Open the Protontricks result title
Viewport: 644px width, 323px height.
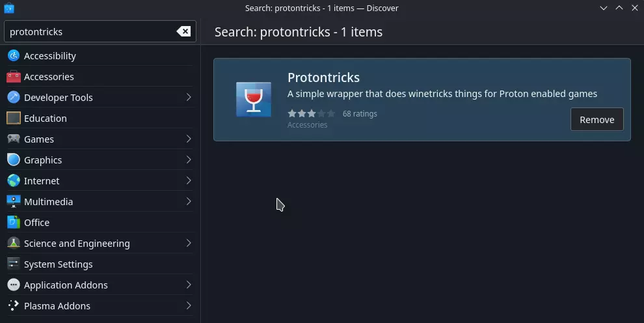pyautogui.click(x=323, y=77)
